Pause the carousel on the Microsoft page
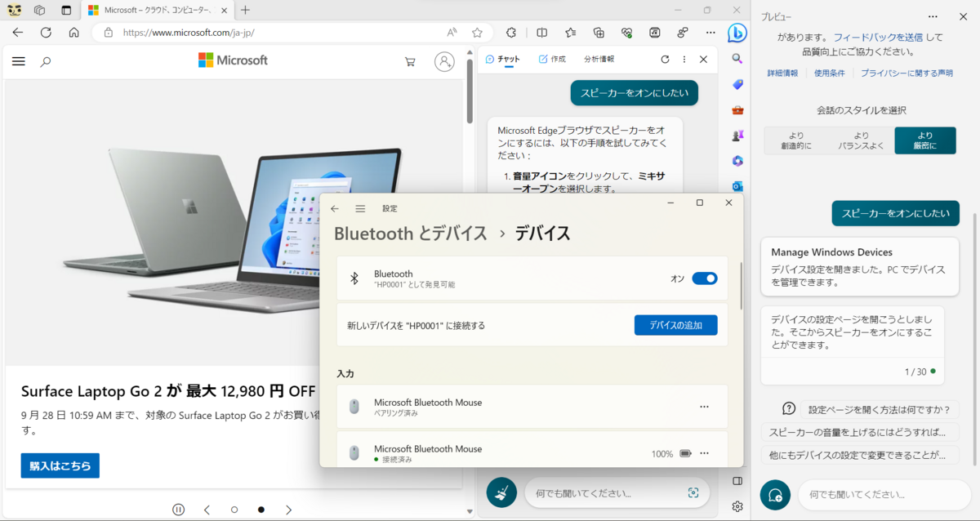 pyautogui.click(x=179, y=510)
